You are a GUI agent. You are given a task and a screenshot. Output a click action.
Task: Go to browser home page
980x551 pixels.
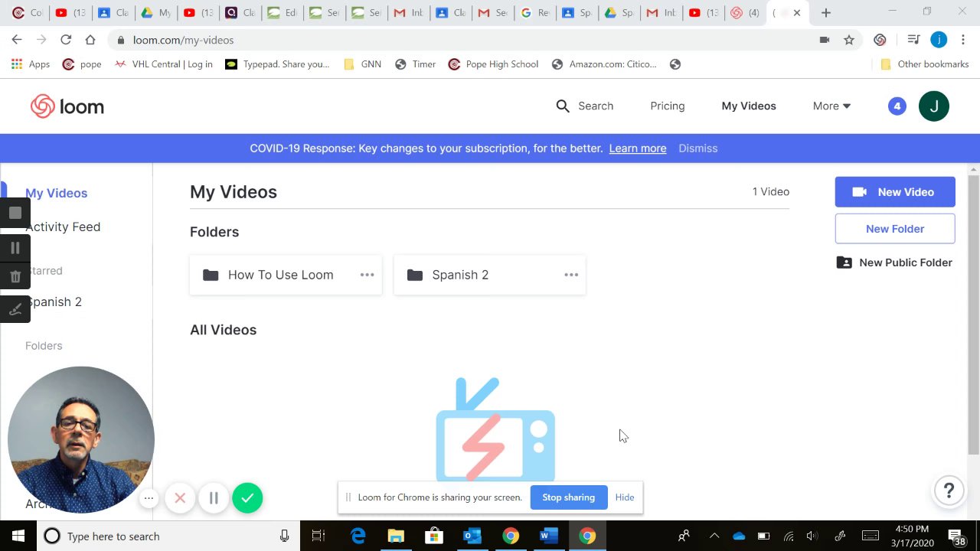click(x=90, y=40)
